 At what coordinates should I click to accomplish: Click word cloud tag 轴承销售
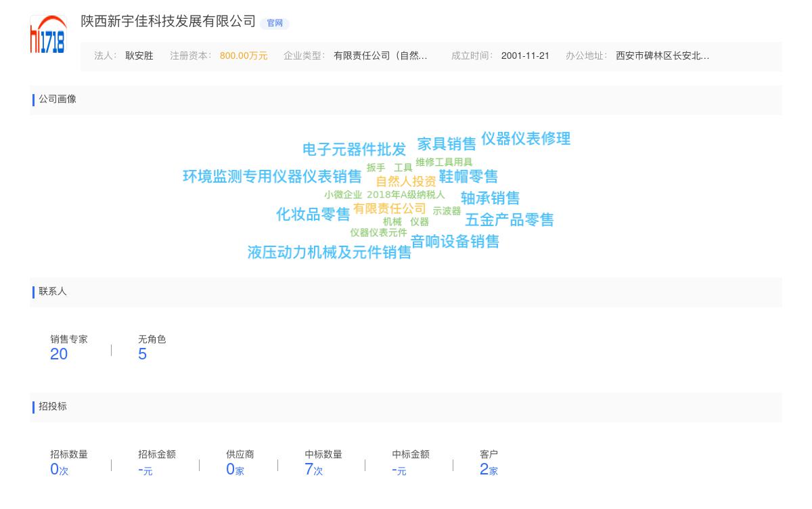(x=490, y=198)
